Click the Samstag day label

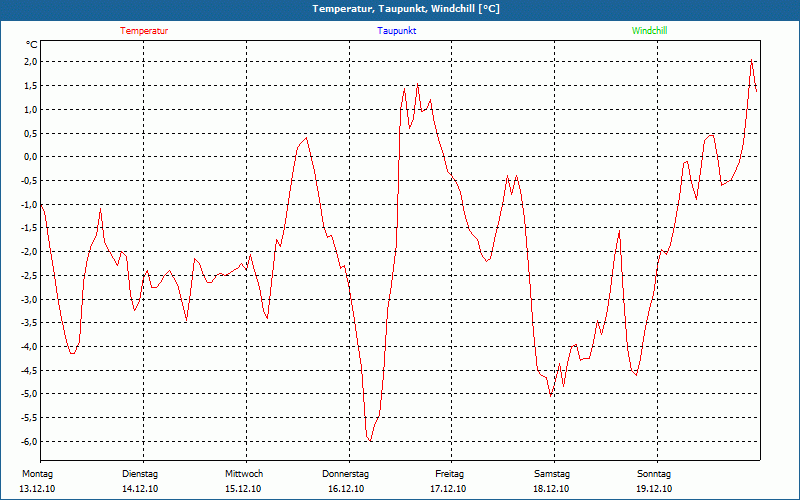point(552,474)
